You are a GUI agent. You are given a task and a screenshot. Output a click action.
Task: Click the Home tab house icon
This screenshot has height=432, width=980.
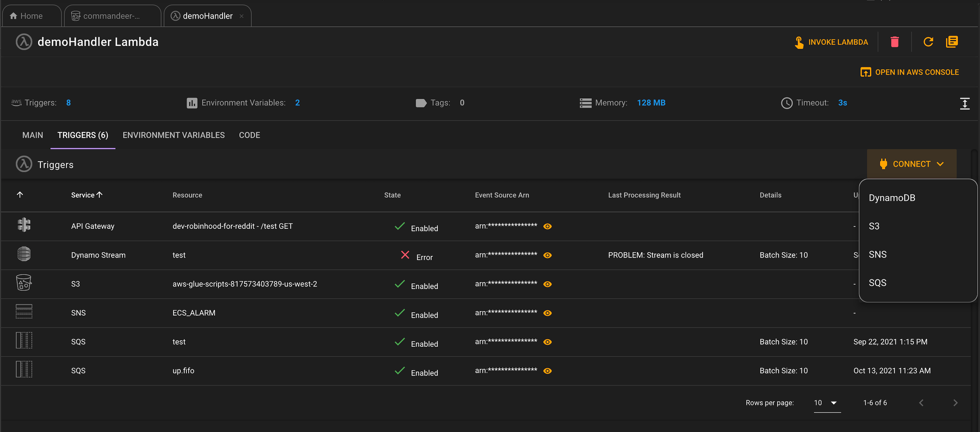click(x=13, y=16)
